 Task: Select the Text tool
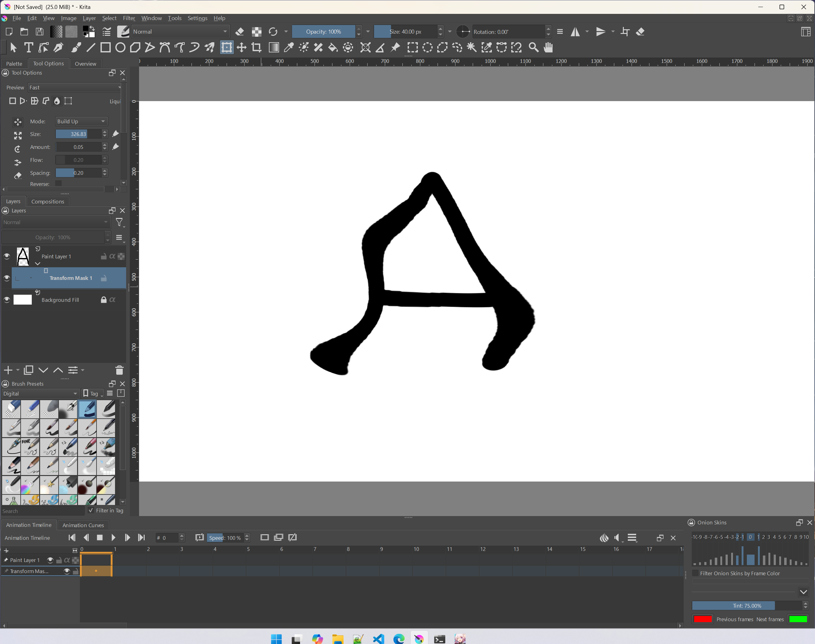[28, 47]
